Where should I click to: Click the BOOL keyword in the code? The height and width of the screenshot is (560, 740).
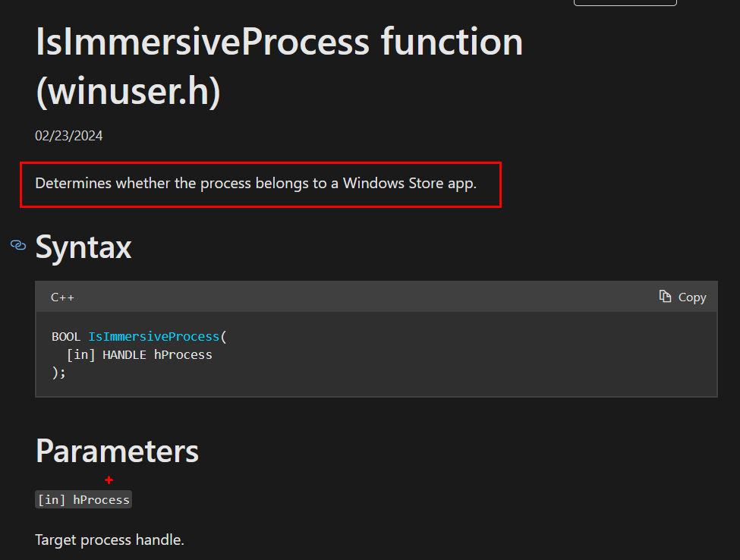pos(67,336)
